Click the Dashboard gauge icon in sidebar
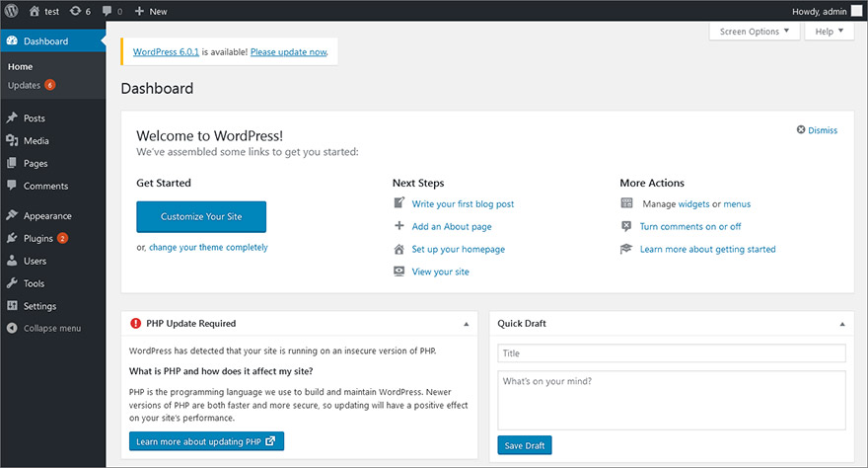The width and height of the screenshot is (868, 468). (x=12, y=41)
